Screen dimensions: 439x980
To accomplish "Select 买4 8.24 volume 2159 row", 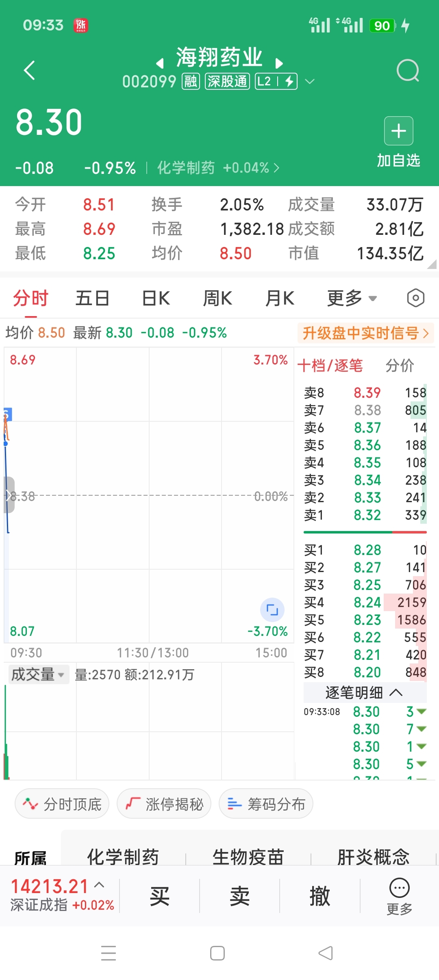I will pos(365,602).
